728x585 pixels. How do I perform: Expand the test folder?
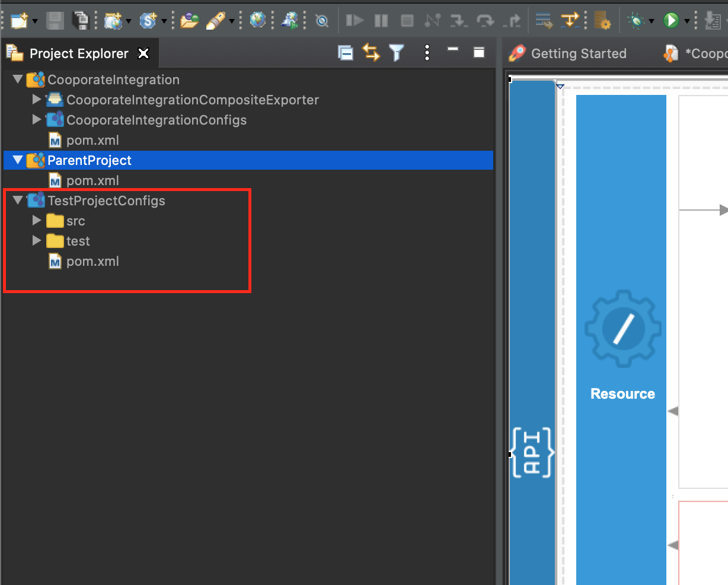(37, 241)
